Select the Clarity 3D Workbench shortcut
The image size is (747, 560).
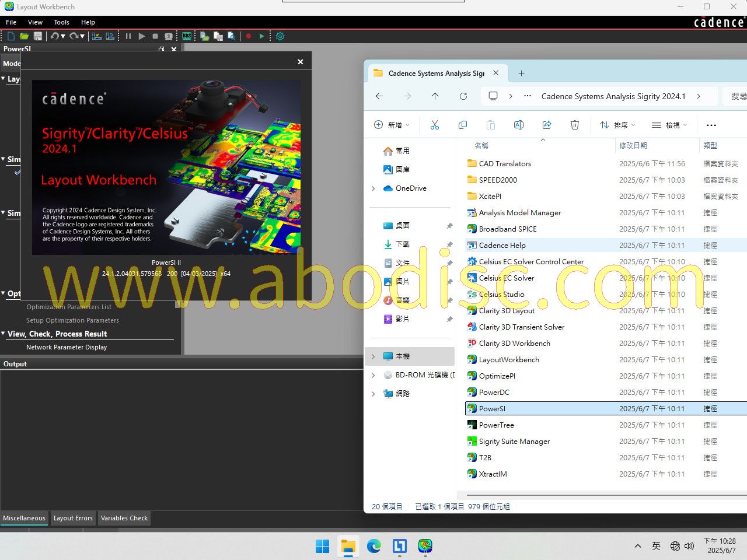point(514,344)
